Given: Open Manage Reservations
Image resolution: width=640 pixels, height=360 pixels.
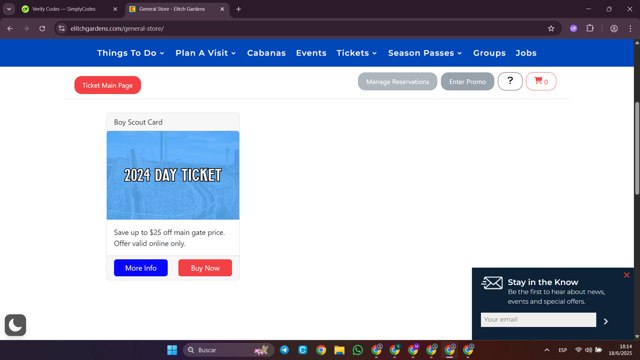Looking at the screenshot, I should [x=397, y=81].
